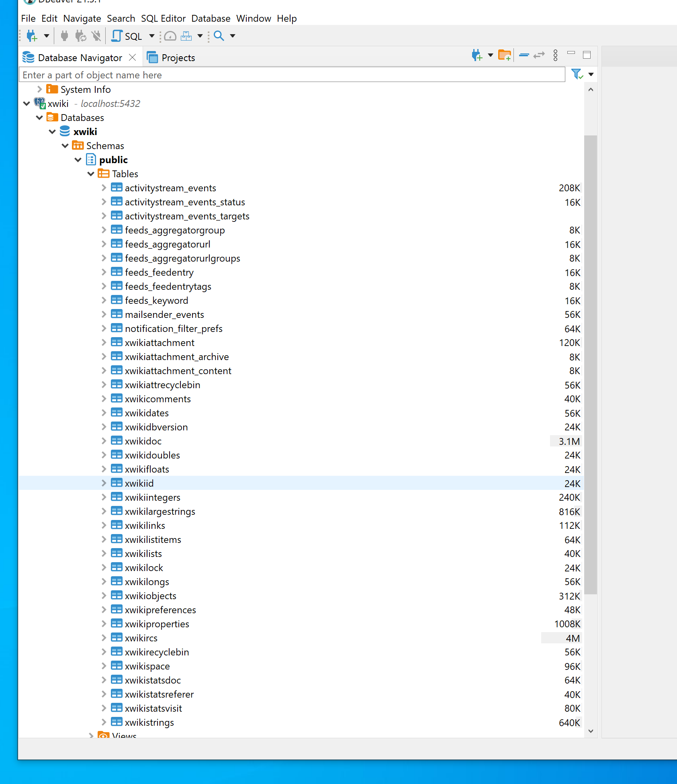Click the Reconnect plug icon

pos(81,36)
